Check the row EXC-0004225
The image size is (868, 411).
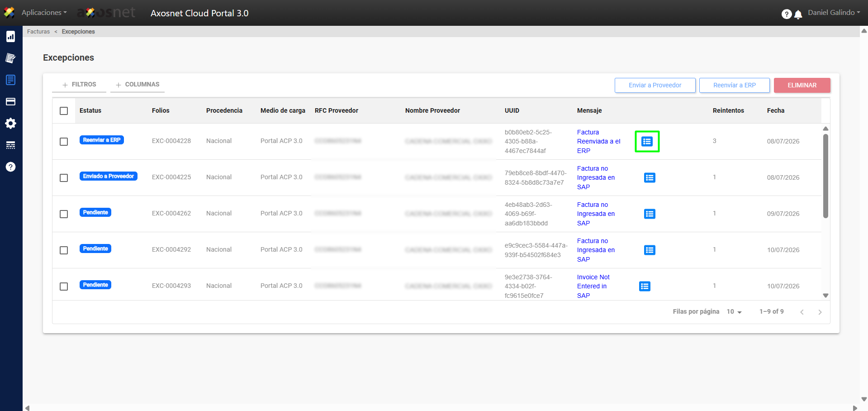[64, 178]
